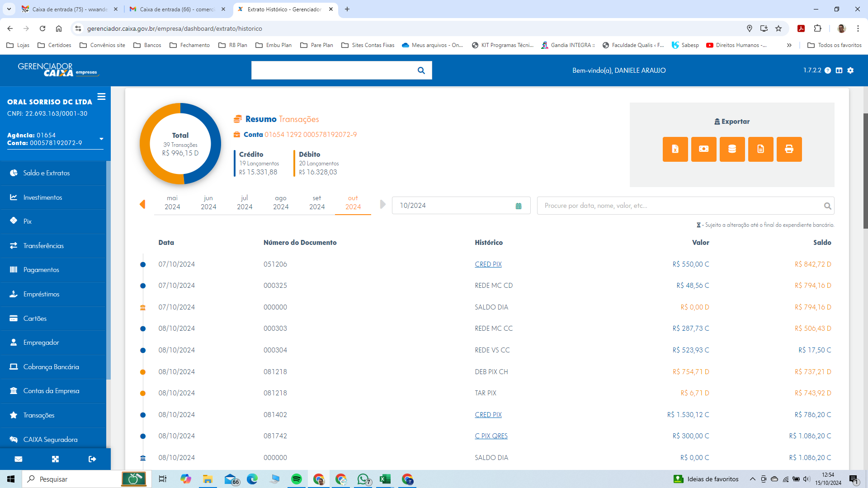The width and height of the screenshot is (868, 488).
Task: Toggle the layout columns icon in the header
Action: click(x=839, y=70)
